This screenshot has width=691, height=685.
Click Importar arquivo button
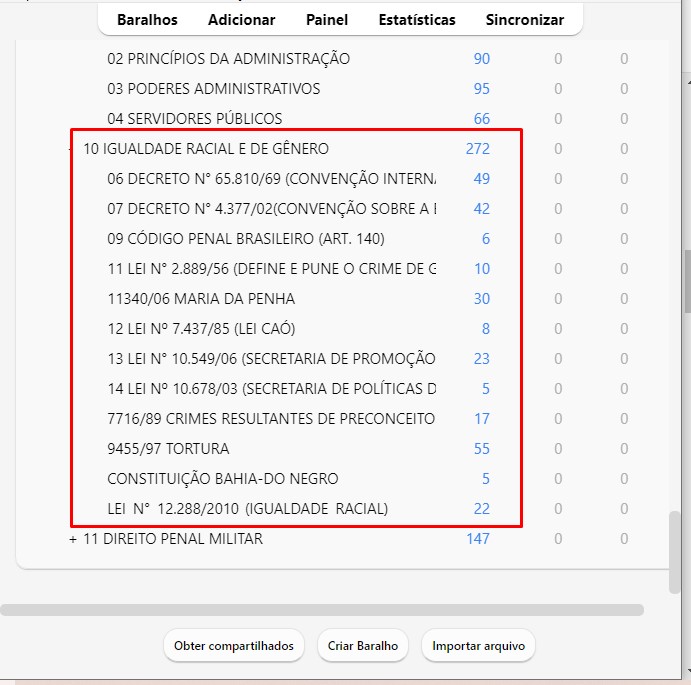[479, 646]
